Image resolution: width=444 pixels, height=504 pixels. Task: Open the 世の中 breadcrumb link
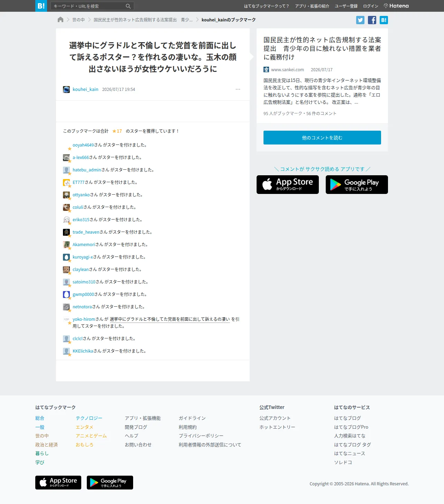click(78, 20)
